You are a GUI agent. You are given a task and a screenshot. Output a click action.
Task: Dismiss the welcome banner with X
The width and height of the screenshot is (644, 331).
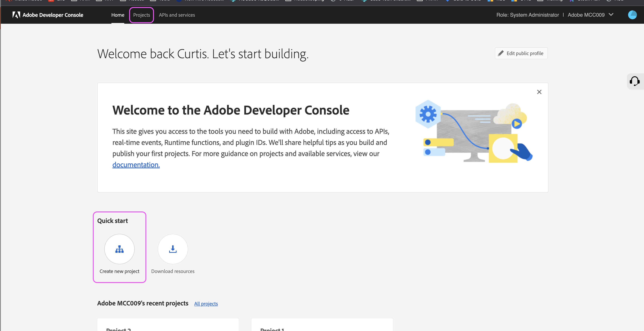539,92
